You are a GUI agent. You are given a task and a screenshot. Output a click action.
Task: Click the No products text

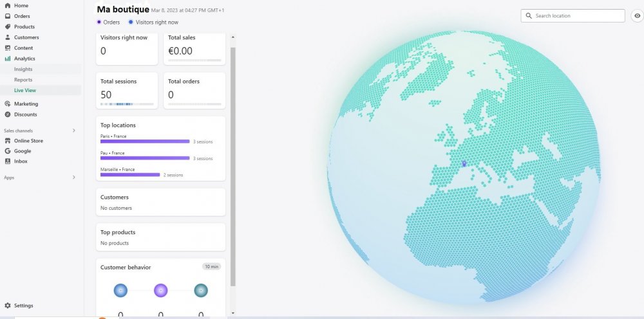(x=115, y=243)
